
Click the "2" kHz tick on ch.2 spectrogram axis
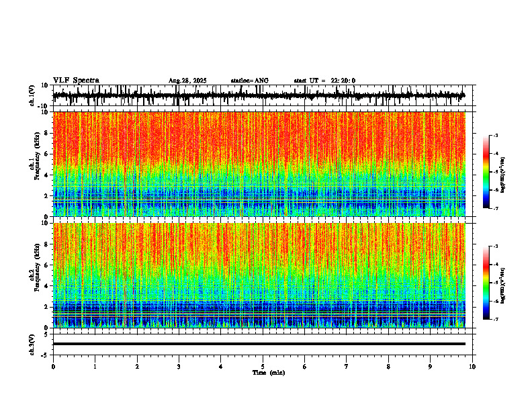coord(47,307)
